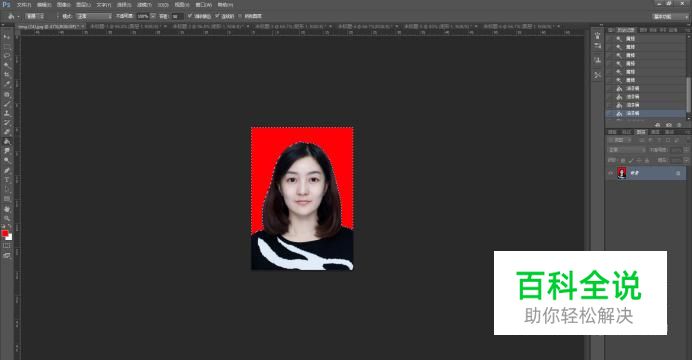Open the Layers panel fill arrow
Image resolution: width=692 pixels, height=360 pixels.
pos(686,161)
